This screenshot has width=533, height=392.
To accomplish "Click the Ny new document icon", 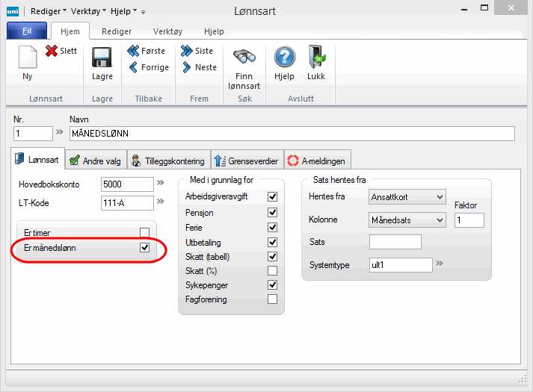I will coord(27,59).
